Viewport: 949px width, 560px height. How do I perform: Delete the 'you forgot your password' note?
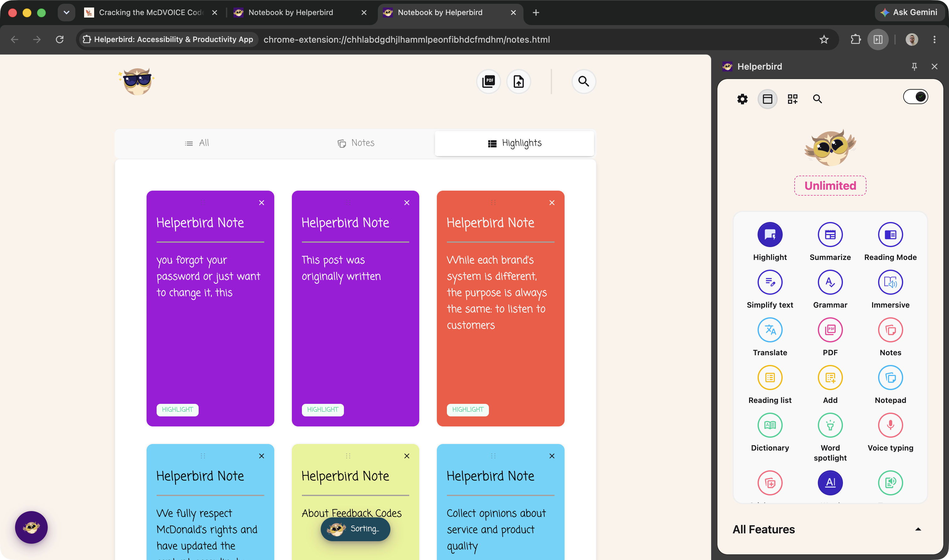coord(261,203)
